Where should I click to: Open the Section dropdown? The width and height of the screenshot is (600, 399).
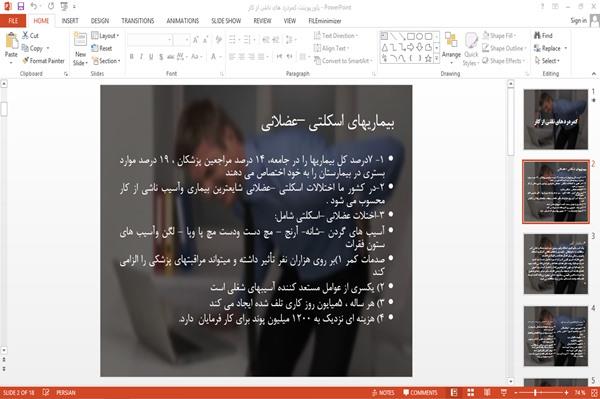tap(106, 60)
